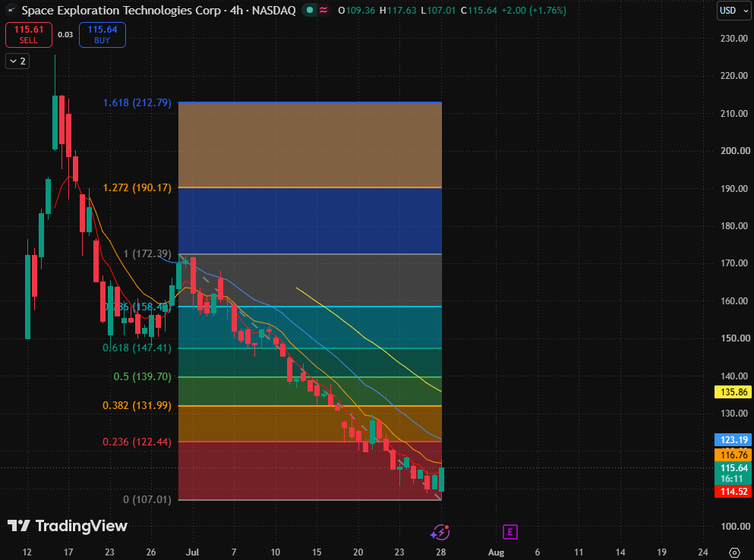The width and height of the screenshot is (754, 560).
Task: Open the purple E earnings marker
Action: click(x=510, y=532)
